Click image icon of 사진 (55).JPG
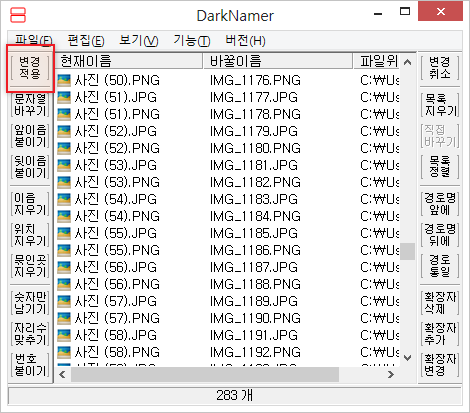 pos(64,233)
